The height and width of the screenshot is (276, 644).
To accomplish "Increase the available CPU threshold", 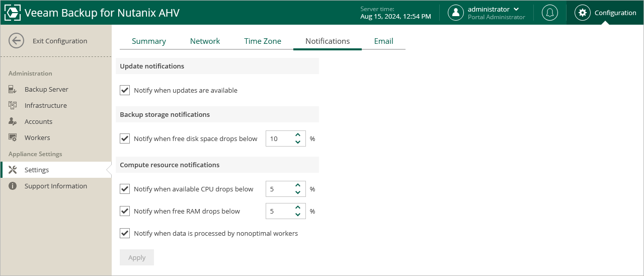I will click(x=298, y=185).
